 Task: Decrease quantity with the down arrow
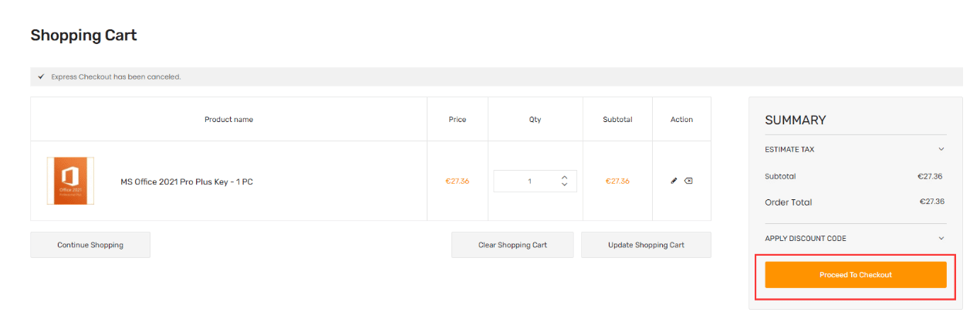click(564, 185)
